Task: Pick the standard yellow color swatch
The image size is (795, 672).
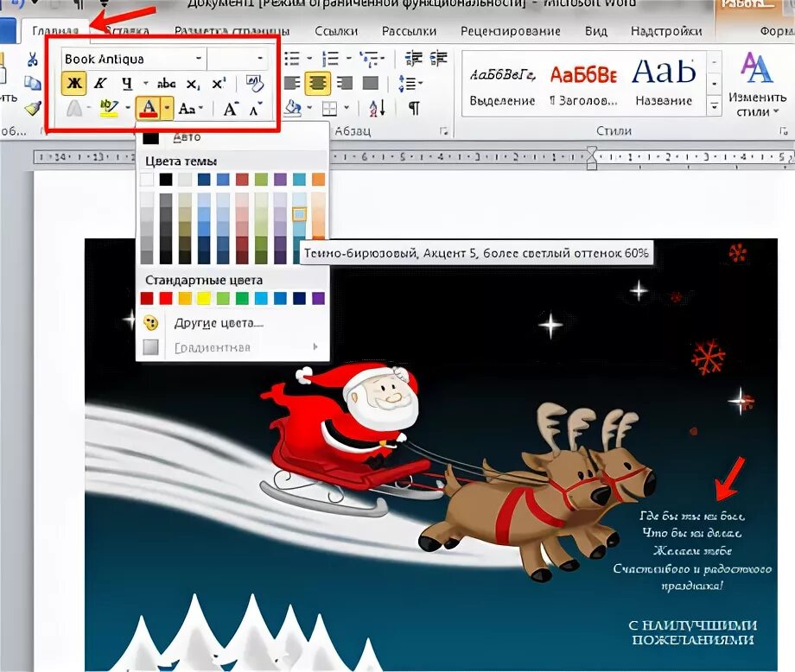Action: (204, 299)
